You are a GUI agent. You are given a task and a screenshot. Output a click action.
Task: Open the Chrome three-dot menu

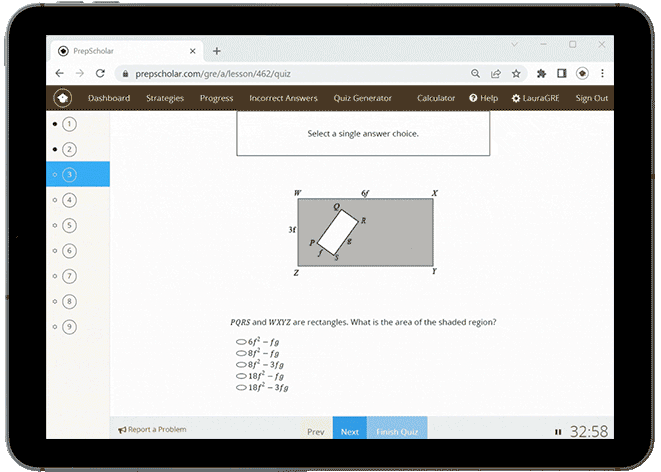point(602,73)
